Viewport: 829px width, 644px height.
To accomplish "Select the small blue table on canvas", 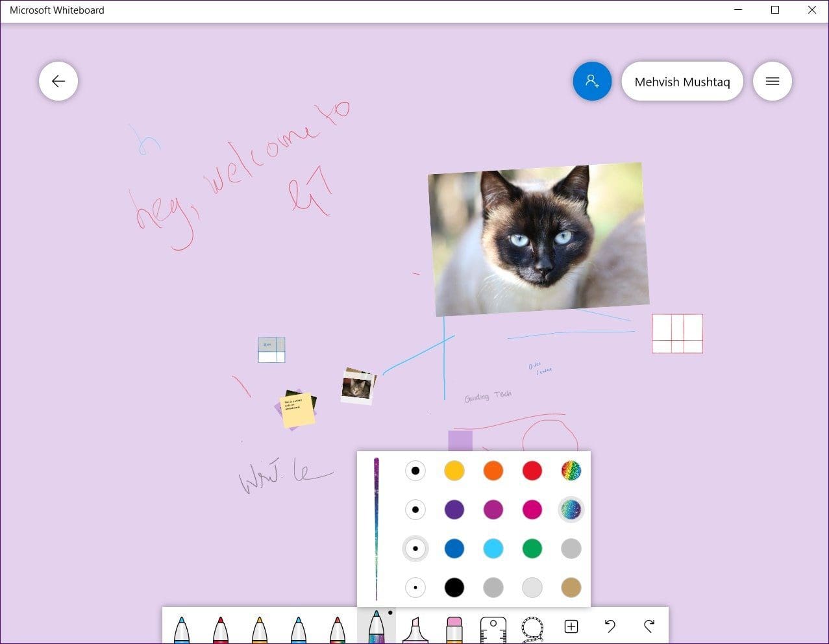I will point(271,350).
